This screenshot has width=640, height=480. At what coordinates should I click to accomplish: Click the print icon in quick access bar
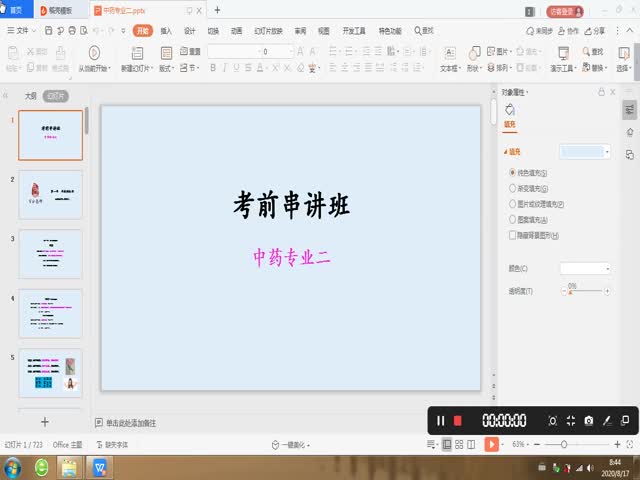click(x=72, y=31)
